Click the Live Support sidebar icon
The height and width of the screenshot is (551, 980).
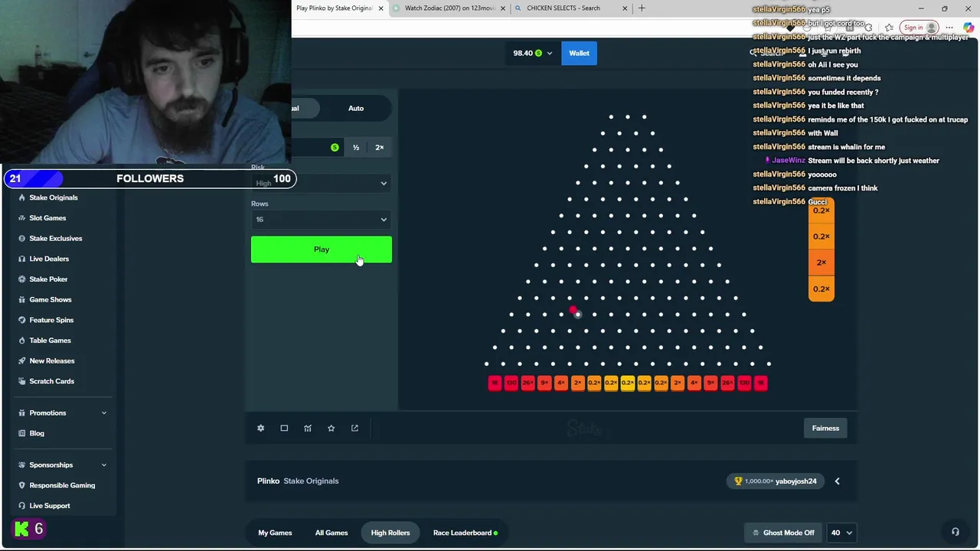point(21,506)
